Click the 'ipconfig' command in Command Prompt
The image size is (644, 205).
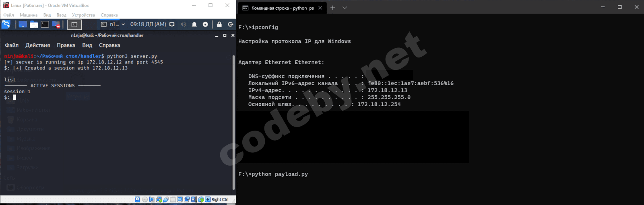[265, 27]
